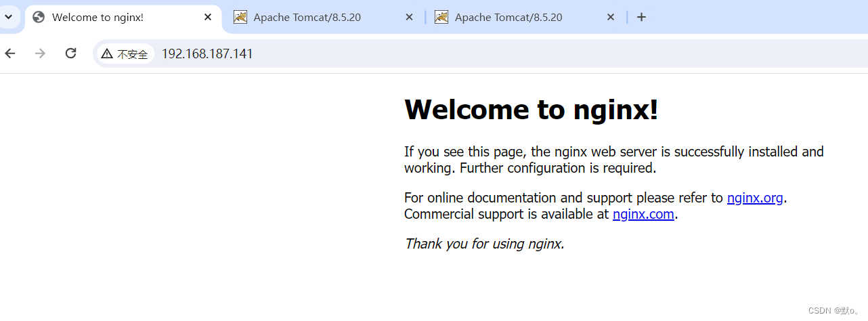Image resolution: width=868 pixels, height=321 pixels.
Task: Close the second Apache Tomcat/8.5.20 tab
Action: (611, 17)
